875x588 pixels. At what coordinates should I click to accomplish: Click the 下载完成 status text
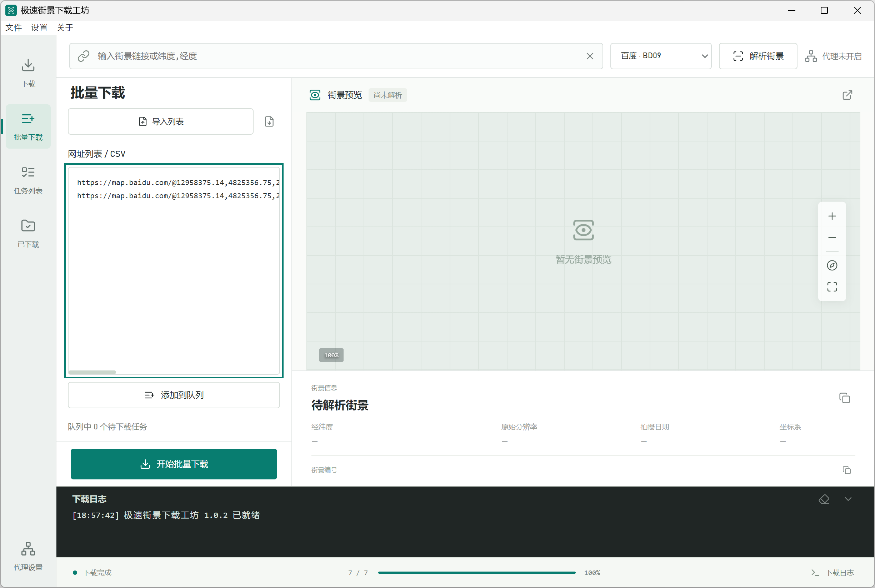[97, 573]
